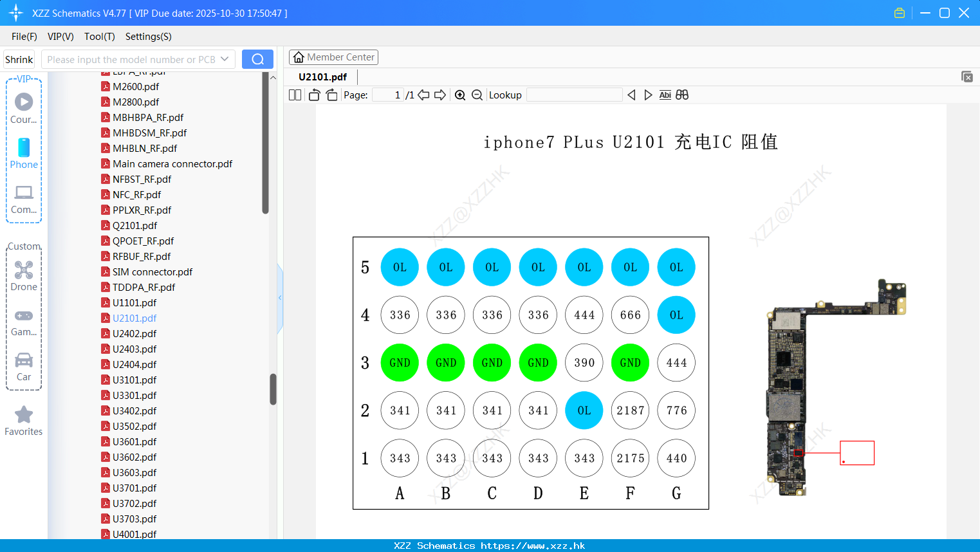Open TDDPA_RF.pdf file

(143, 287)
